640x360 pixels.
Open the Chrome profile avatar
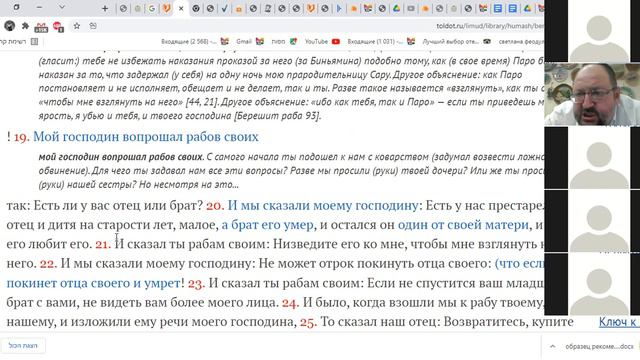point(9,26)
